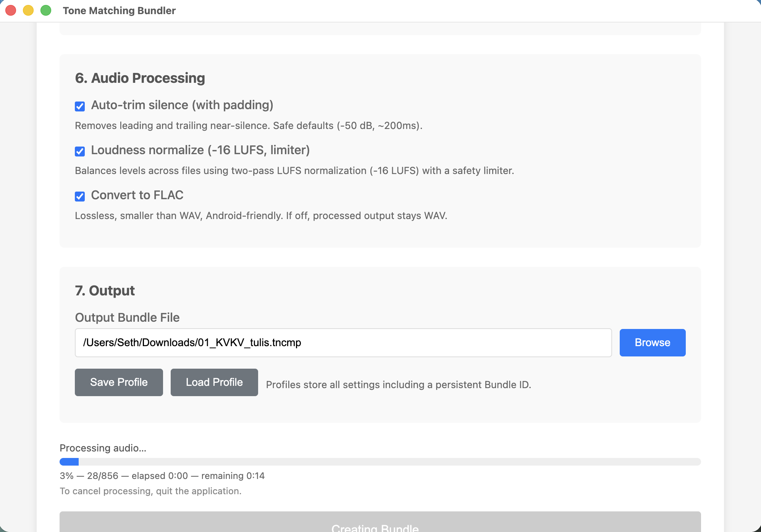Select the Output Bundle File path field
Image resolution: width=761 pixels, height=532 pixels.
pyautogui.click(x=343, y=343)
